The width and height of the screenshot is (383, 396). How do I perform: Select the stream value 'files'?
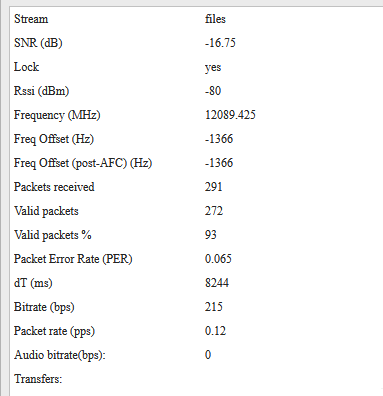215,19
